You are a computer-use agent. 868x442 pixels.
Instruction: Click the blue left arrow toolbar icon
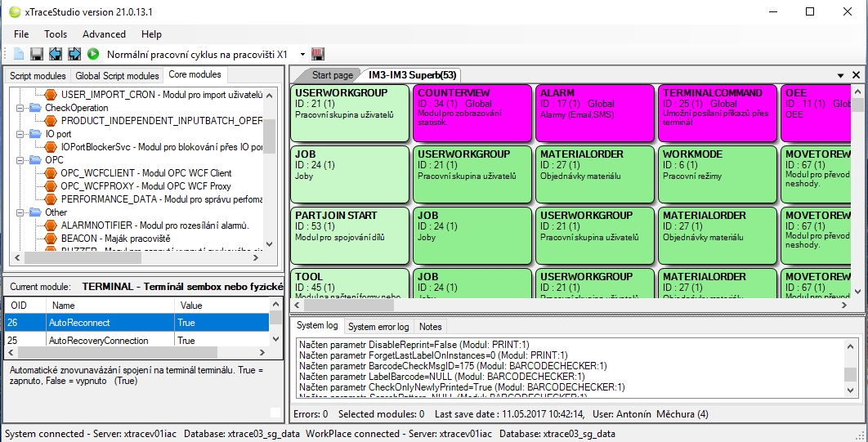[56, 54]
